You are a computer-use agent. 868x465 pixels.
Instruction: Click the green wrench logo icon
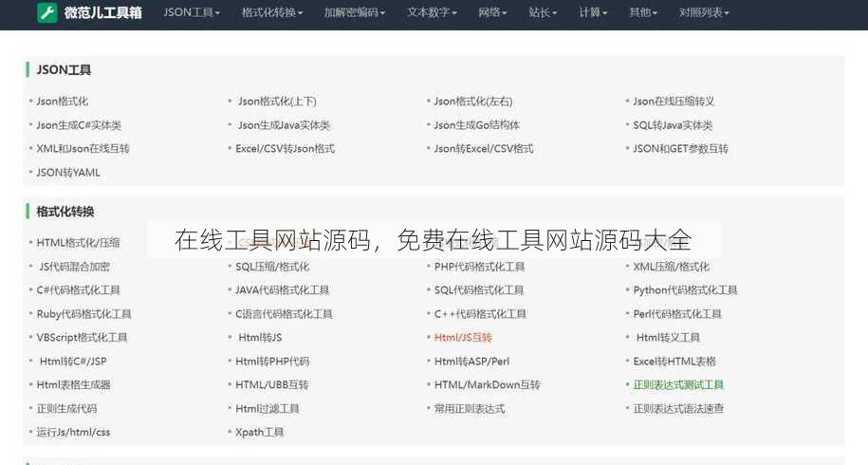pyautogui.click(x=47, y=12)
